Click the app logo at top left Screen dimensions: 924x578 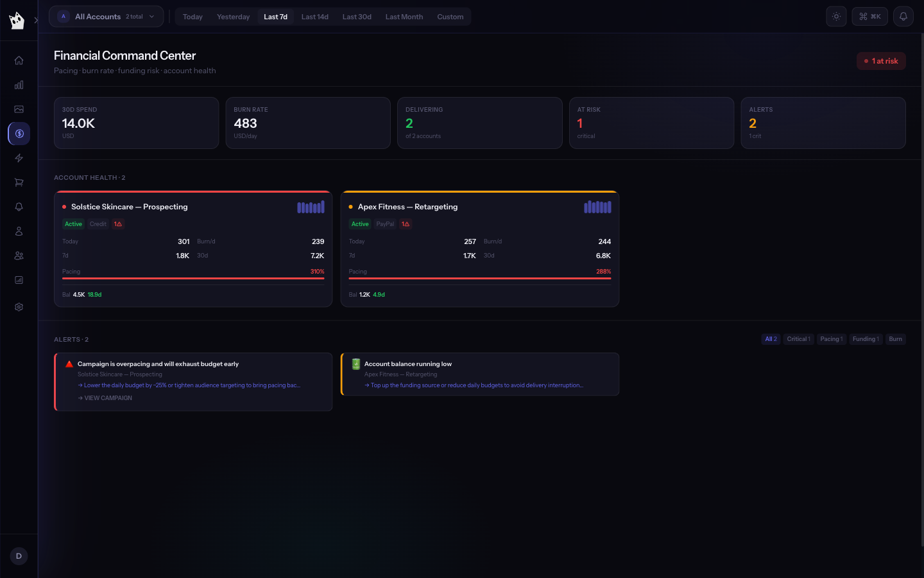17,20
